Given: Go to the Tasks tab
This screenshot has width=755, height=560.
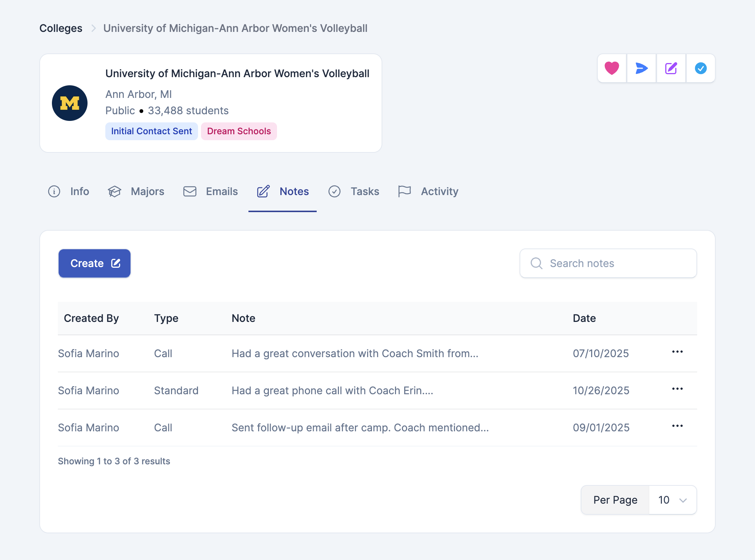Looking at the screenshot, I should click(x=354, y=191).
